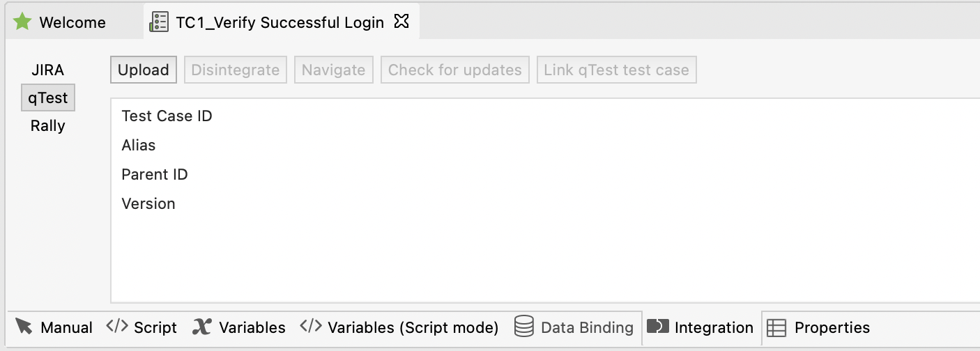This screenshot has width=980, height=351.
Task: Click the Data Binding database icon
Action: (x=524, y=327)
